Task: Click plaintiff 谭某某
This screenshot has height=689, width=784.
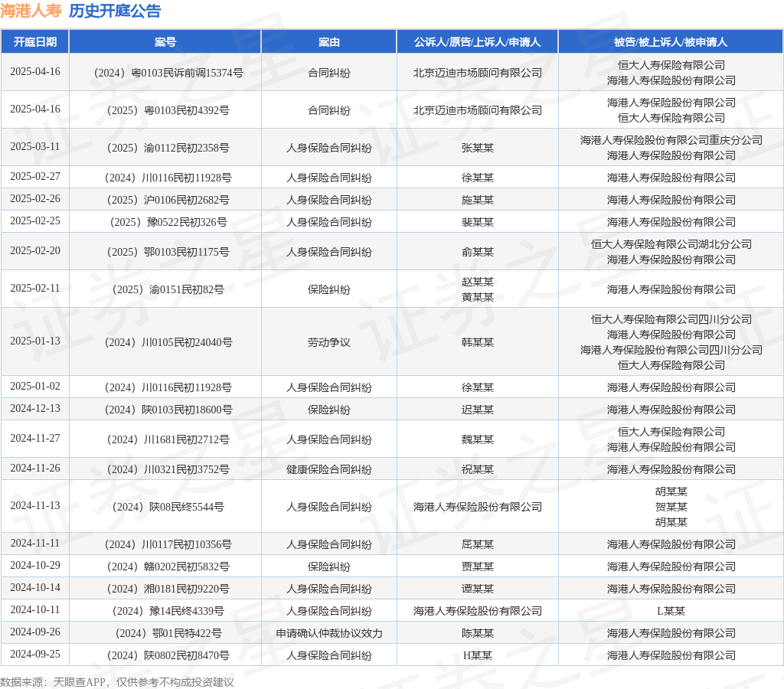Action: click(478, 589)
